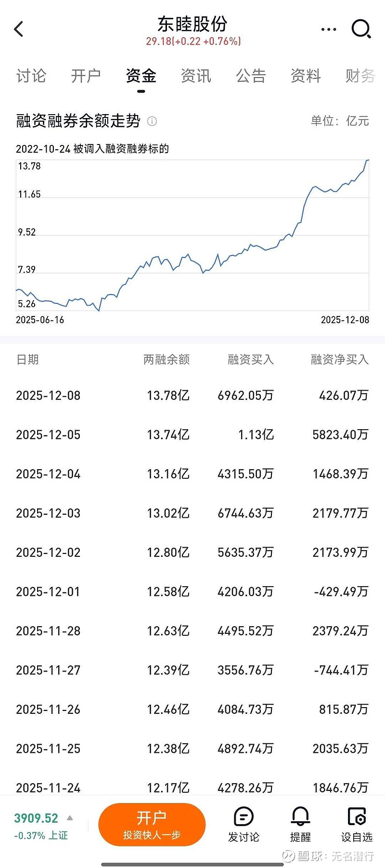Tap the info icon beside 融资融券余额走势
Viewport: 385px width, 868px height.
click(152, 121)
